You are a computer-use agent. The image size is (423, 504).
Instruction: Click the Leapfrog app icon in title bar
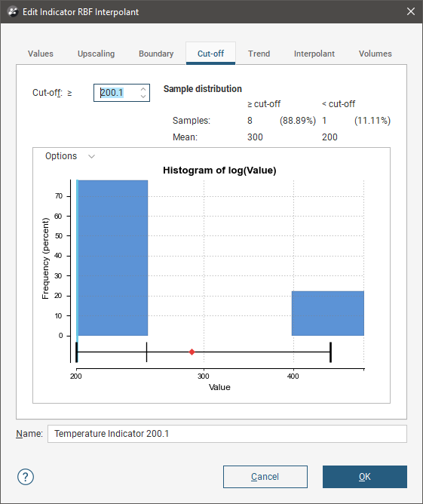(x=13, y=12)
